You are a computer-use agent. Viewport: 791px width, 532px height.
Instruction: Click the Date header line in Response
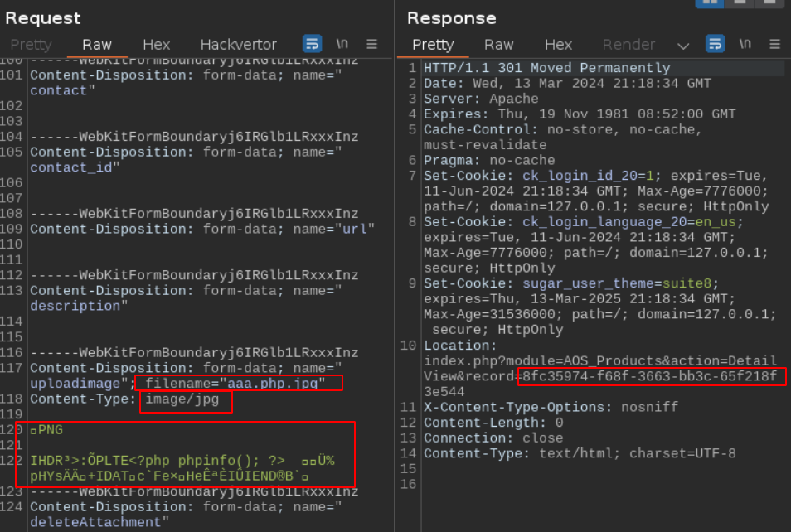click(567, 83)
